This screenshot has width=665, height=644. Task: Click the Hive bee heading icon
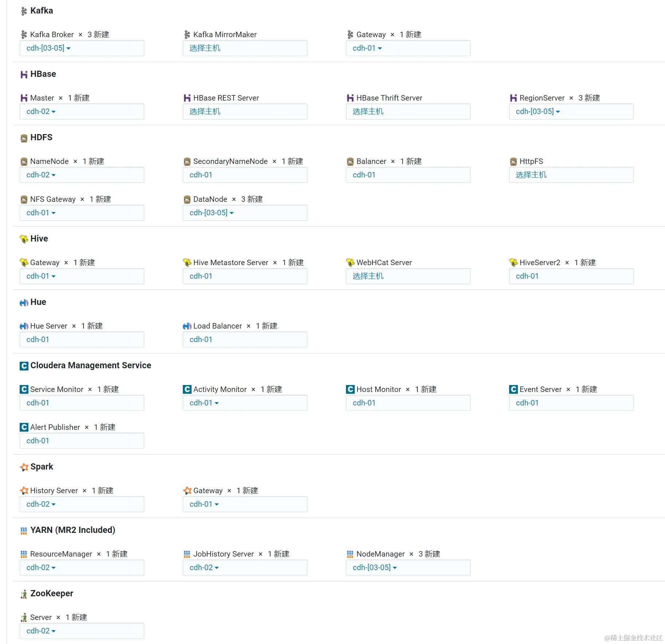[24, 239]
